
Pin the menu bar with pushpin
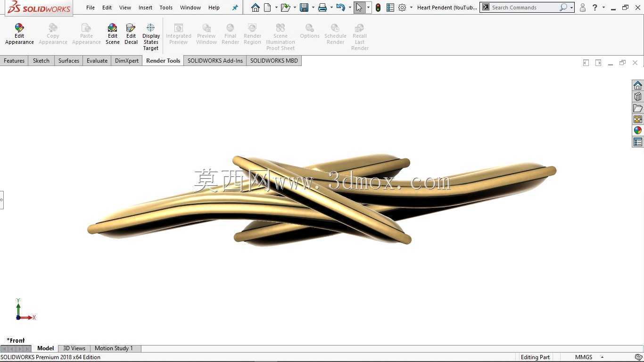pos(235,8)
